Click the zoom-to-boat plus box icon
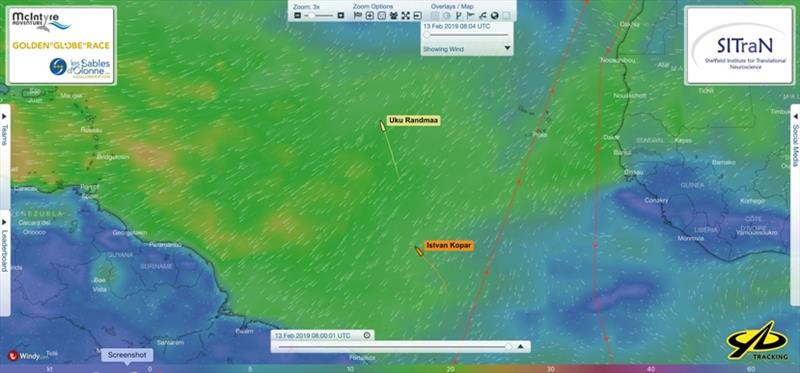 pyautogui.click(x=370, y=15)
